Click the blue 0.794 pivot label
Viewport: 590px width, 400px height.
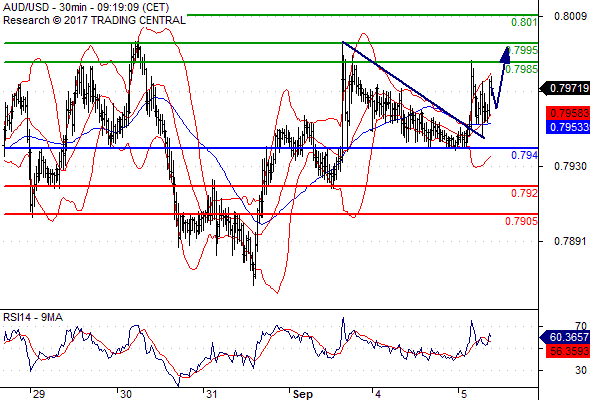(524, 155)
